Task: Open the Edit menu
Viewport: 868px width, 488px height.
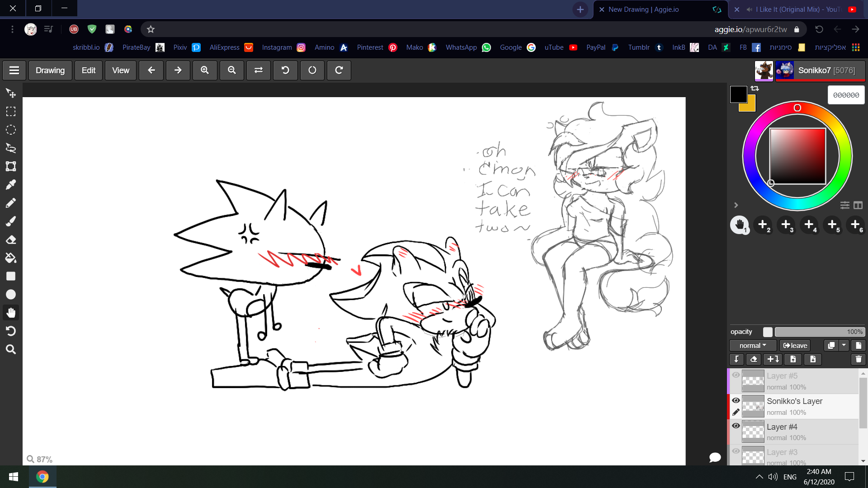Action: click(x=89, y=70)
